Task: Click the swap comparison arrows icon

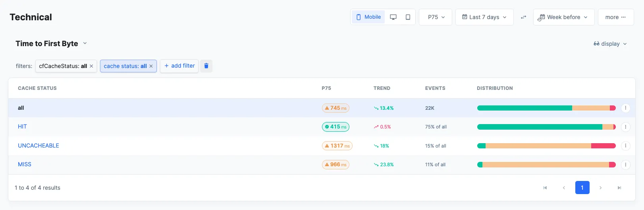Action: click(523, 17)
